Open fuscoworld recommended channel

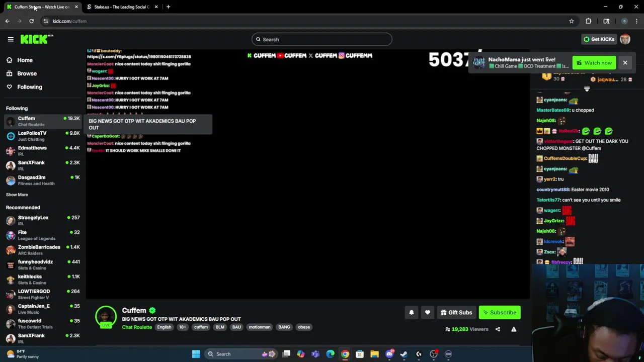coord(43,323)
